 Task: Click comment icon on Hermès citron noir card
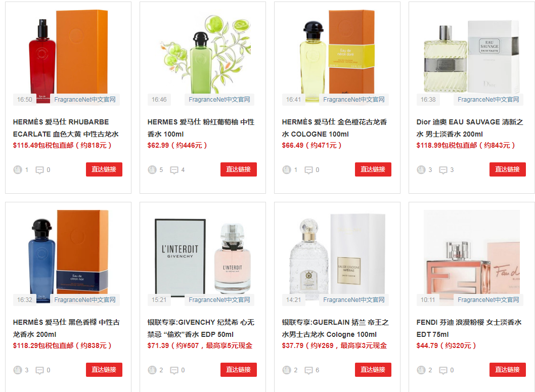40,370
